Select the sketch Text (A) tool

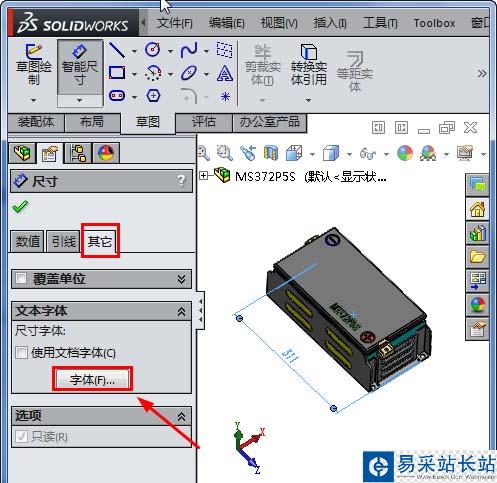[225, 73]
